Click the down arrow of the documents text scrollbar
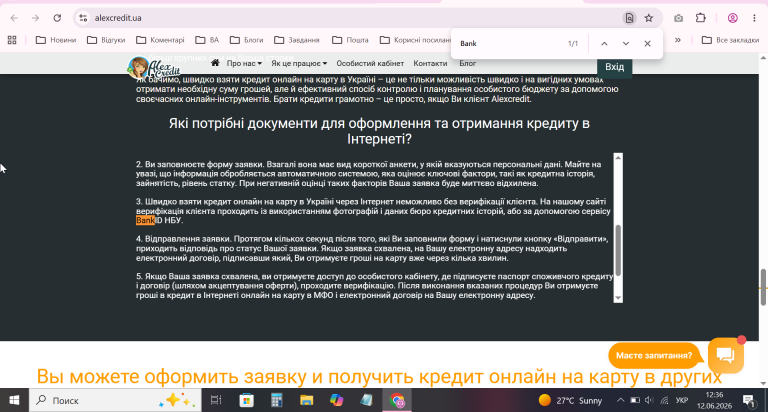 tap(618, 298)
